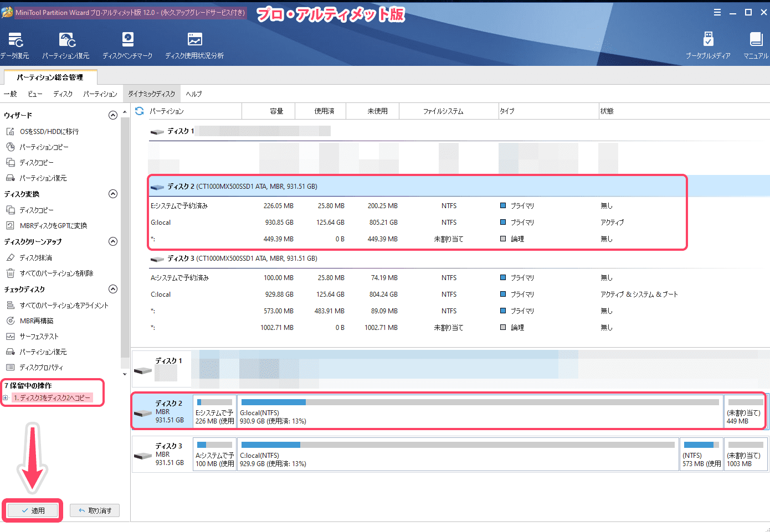
Task: Open the 一般 menu
Action: click(11, 94)
